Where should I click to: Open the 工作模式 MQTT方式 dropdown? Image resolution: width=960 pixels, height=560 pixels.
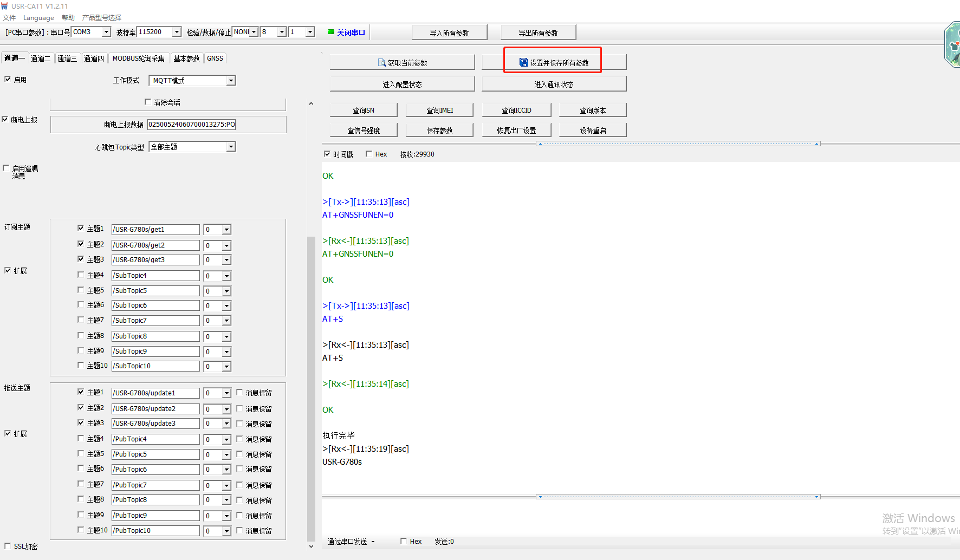231,81
